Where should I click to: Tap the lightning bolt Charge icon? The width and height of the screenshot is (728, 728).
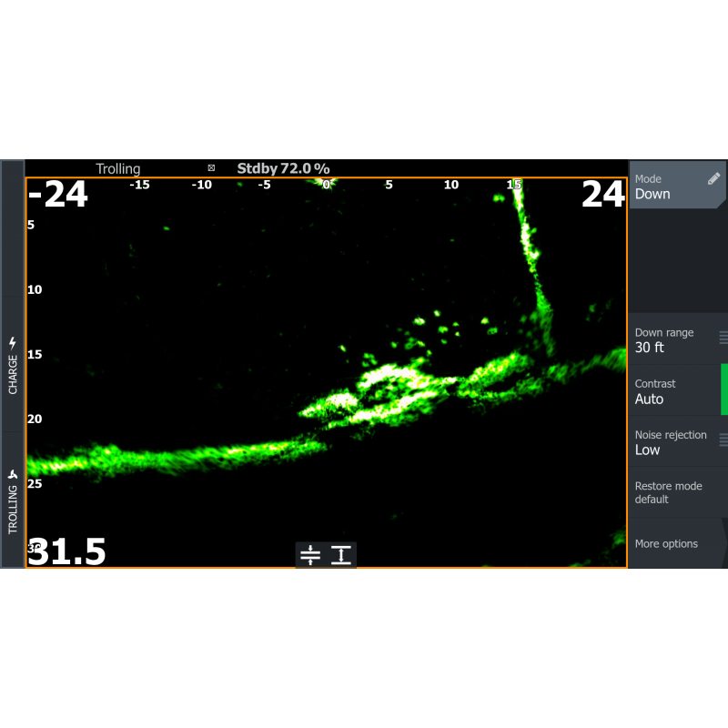coord(13,343)
